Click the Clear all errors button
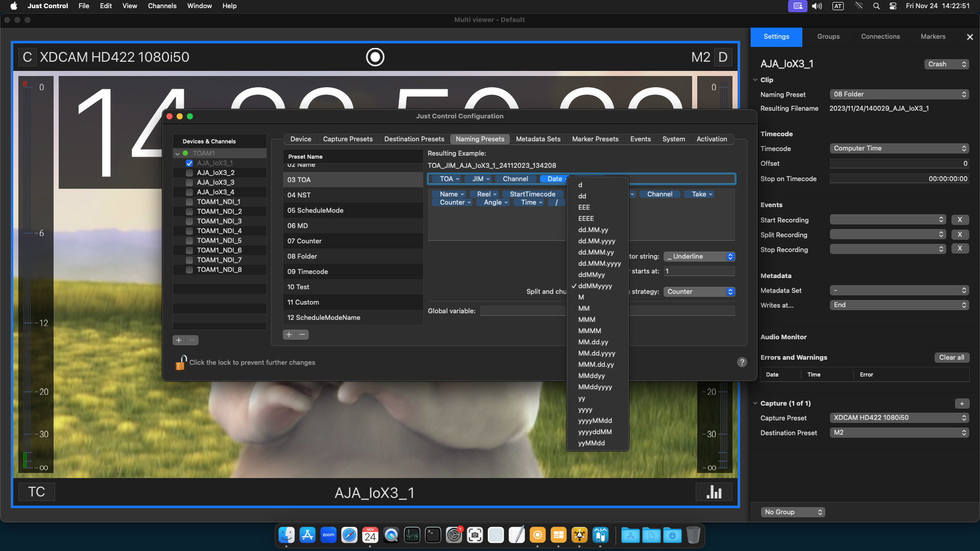 point(951,358)
